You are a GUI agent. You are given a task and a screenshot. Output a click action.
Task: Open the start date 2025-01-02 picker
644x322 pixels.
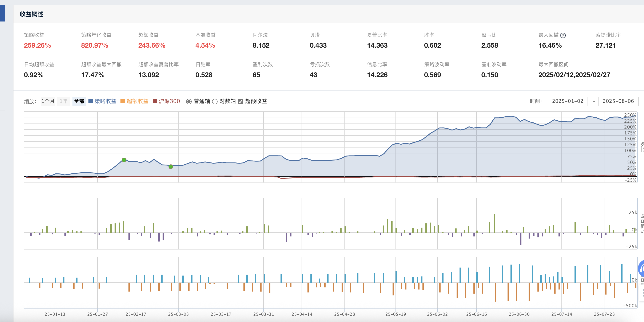coord(568,101)
